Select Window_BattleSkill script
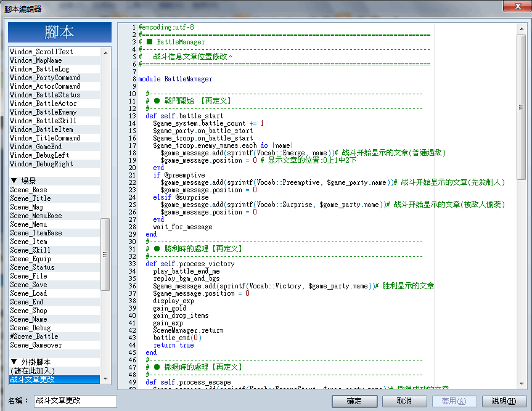 click(54, 121)
